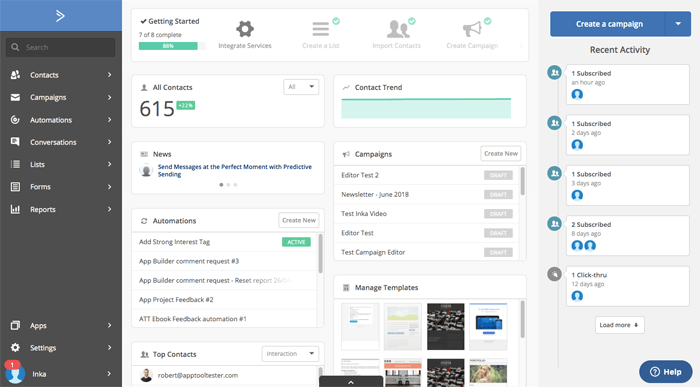
Task: Click Create New in Campaigns panel
Action: (500, 153)
